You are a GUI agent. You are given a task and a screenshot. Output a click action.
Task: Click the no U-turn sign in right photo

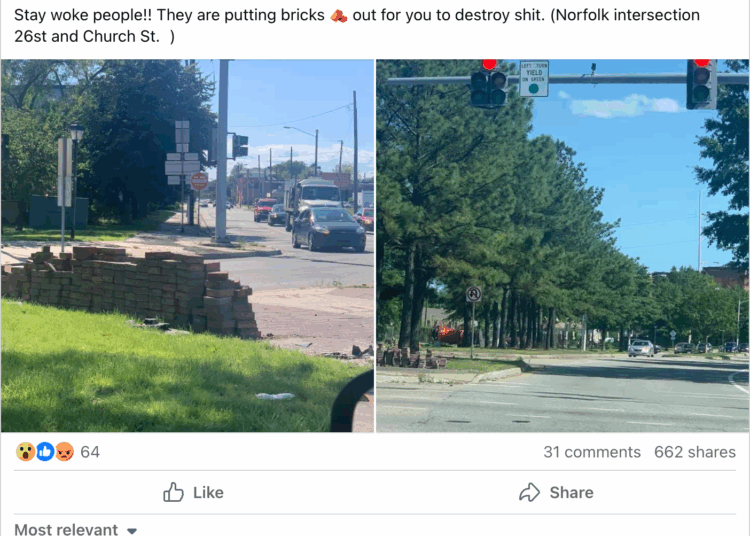(x=474, y=294)
